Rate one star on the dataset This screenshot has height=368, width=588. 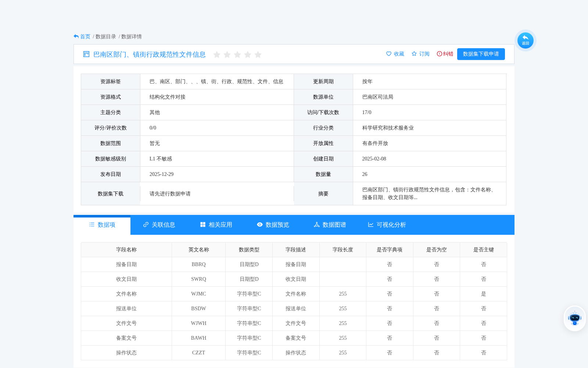click(217, 54)
